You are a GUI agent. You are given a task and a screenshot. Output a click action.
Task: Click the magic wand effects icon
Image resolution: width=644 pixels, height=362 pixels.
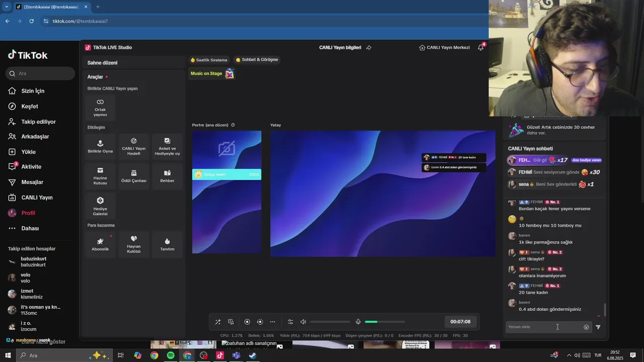click(x=218, y=322)
